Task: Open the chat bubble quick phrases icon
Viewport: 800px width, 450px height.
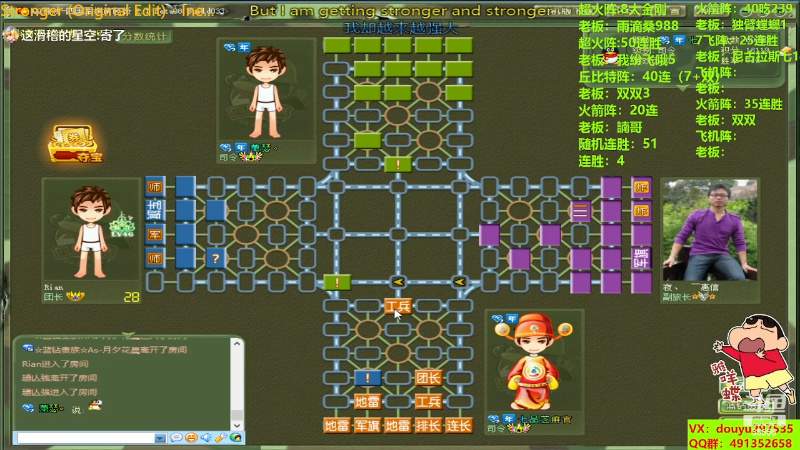Action: [177, 438]
